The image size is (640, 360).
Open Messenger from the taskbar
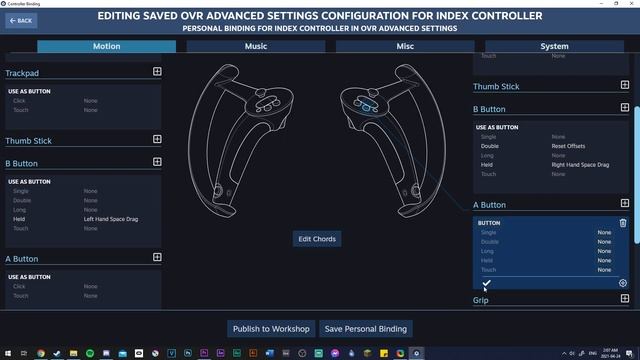click(335, 353)
